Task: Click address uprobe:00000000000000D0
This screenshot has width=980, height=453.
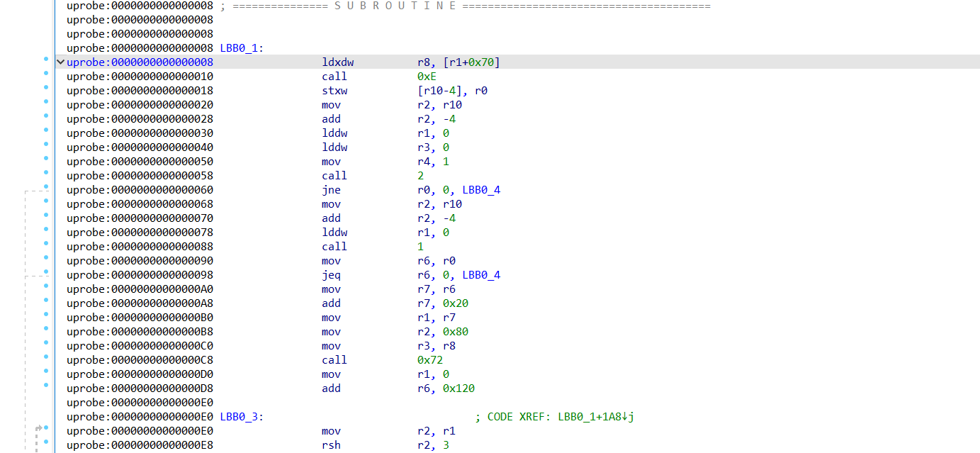Action: (x=140, y=374)
